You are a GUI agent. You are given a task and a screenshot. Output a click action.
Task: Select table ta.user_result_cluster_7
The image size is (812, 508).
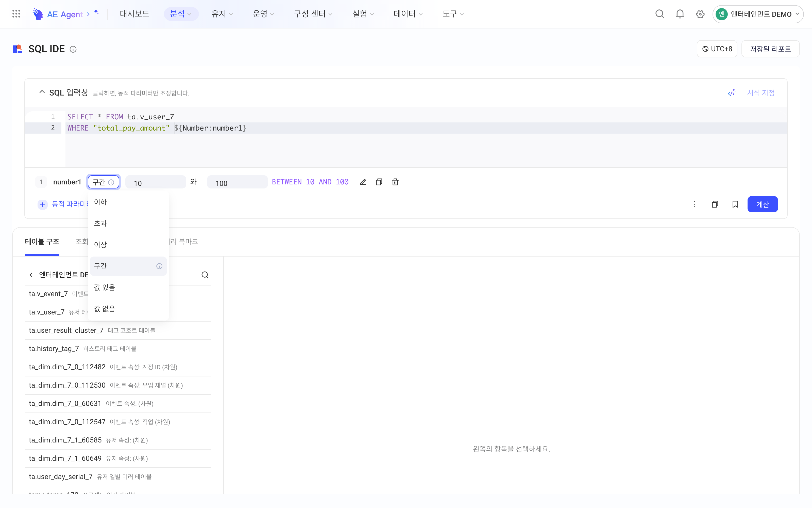[118, 331]
